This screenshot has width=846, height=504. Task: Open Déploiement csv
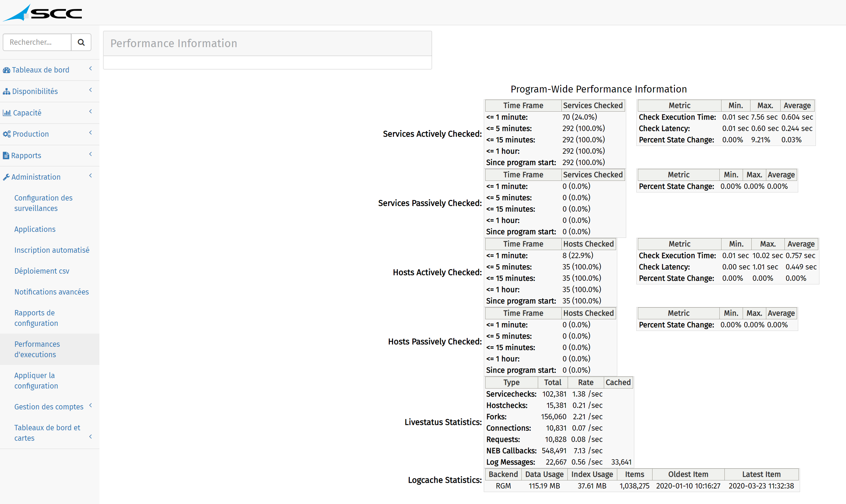coord(42,271)
